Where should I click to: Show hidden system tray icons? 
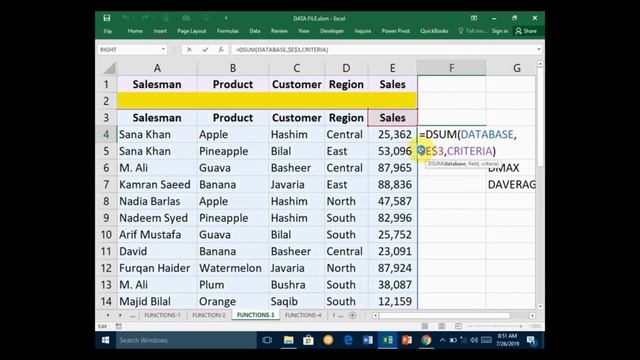(x=442, y=340)
